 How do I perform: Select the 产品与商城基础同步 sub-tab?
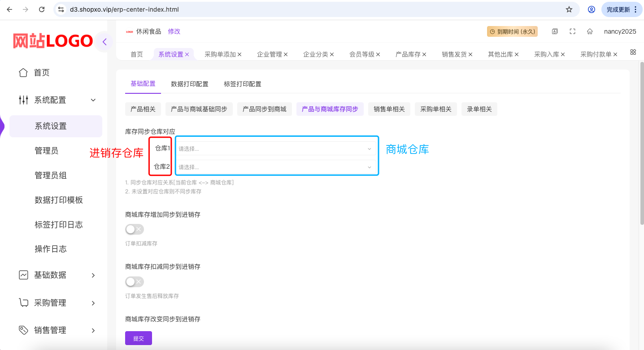[199, 109]
